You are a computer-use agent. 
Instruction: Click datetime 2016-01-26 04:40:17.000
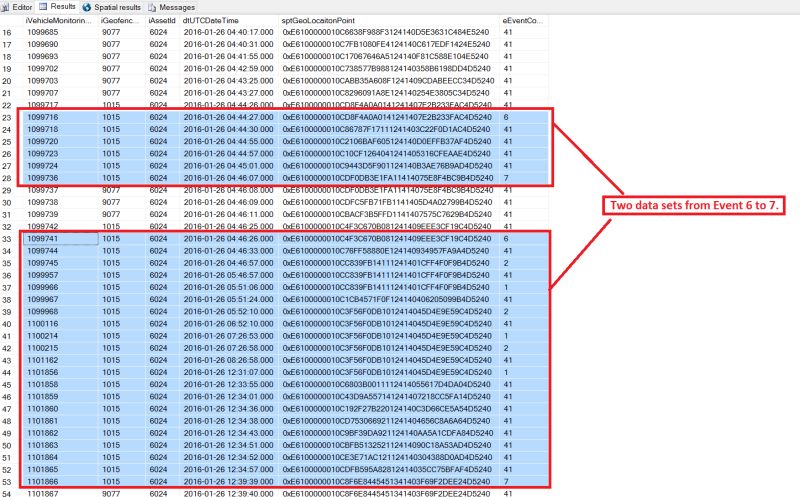click(229, 32)
